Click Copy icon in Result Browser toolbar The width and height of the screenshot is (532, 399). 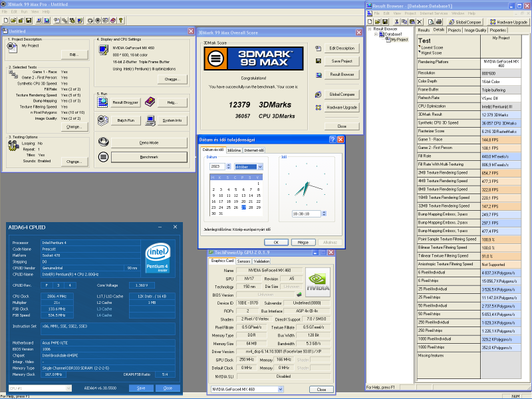[404, 22]
